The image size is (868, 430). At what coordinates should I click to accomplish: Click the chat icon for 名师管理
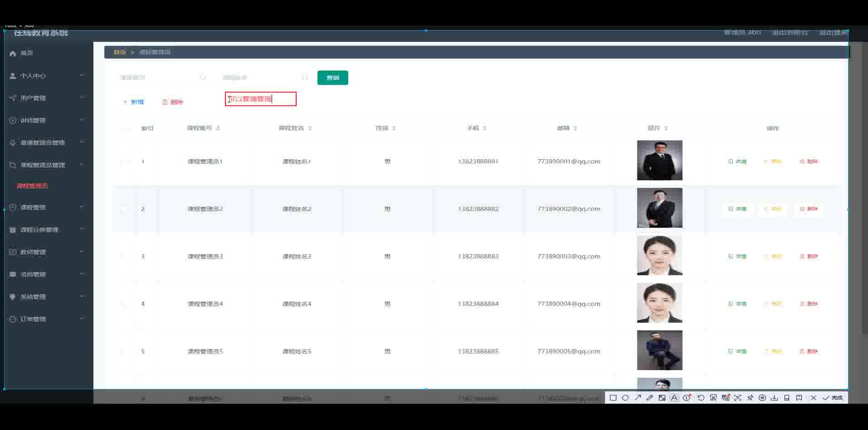click(13, 274)
